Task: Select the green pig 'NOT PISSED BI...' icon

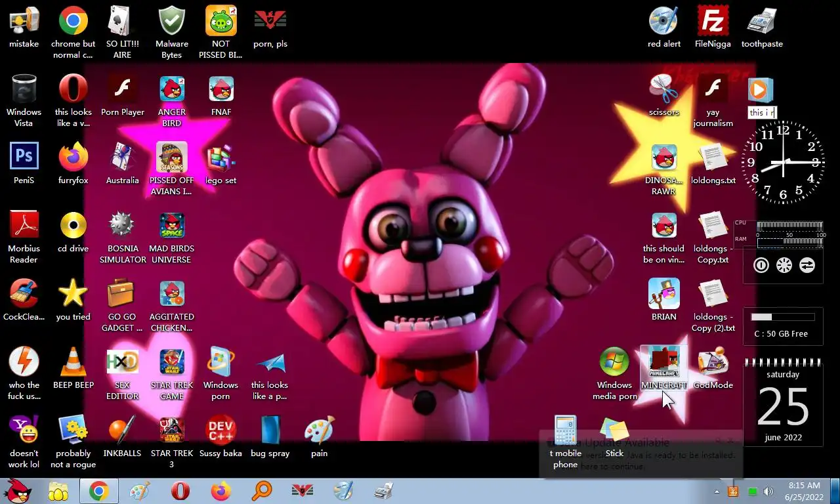Action: 221,33
